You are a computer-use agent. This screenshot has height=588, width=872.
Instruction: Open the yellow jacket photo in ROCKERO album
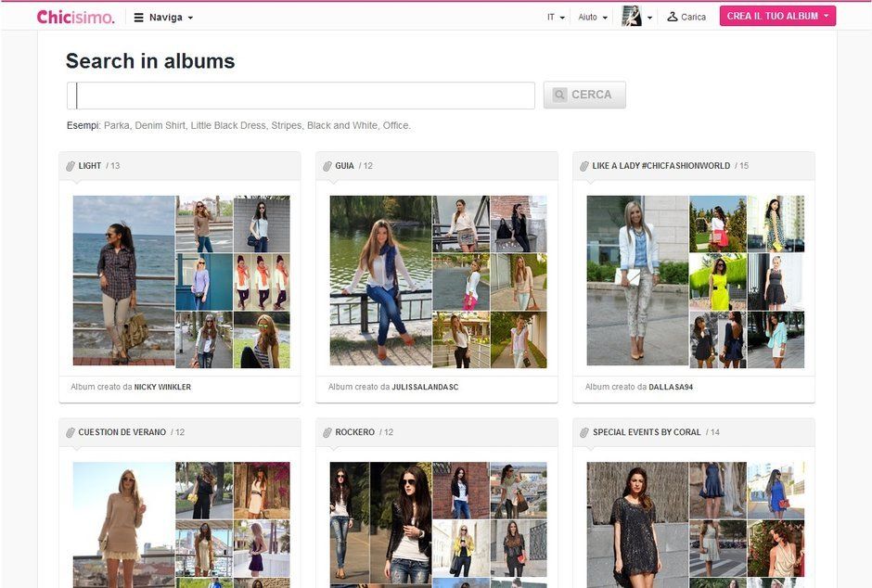point(461,548)
